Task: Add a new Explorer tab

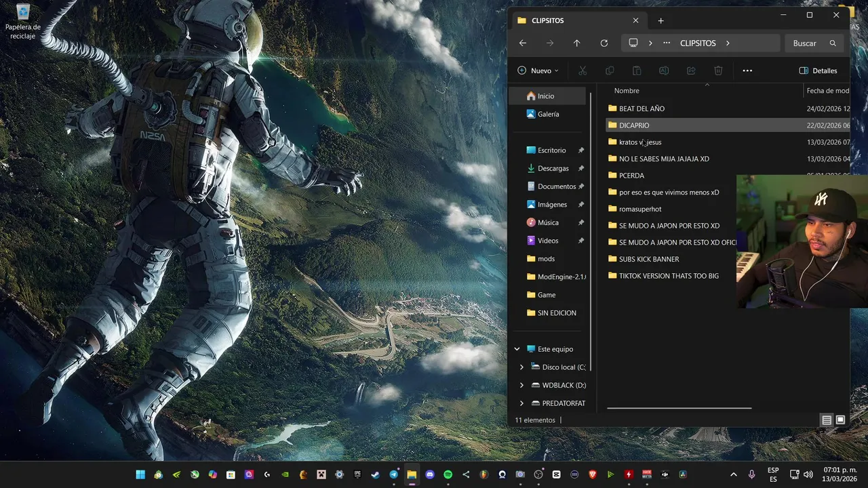Action: [x=660, y=21]
